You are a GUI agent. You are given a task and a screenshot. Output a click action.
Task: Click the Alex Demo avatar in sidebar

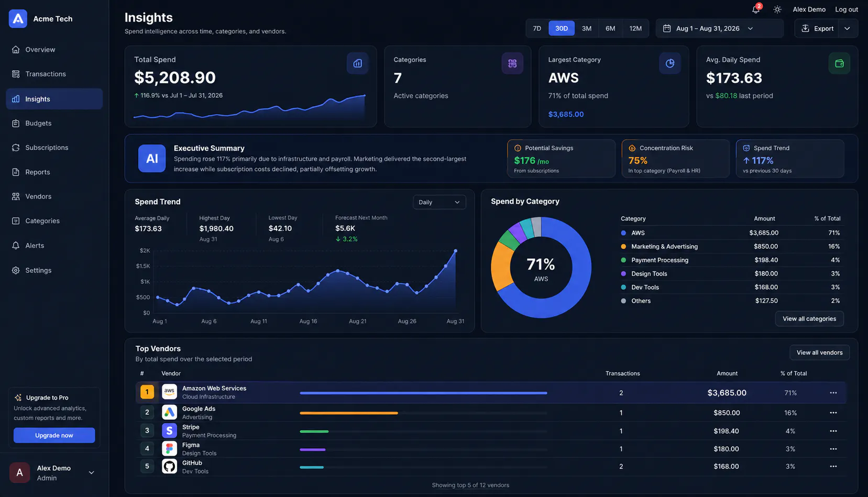pyautogui.click(x=19, y=473)
